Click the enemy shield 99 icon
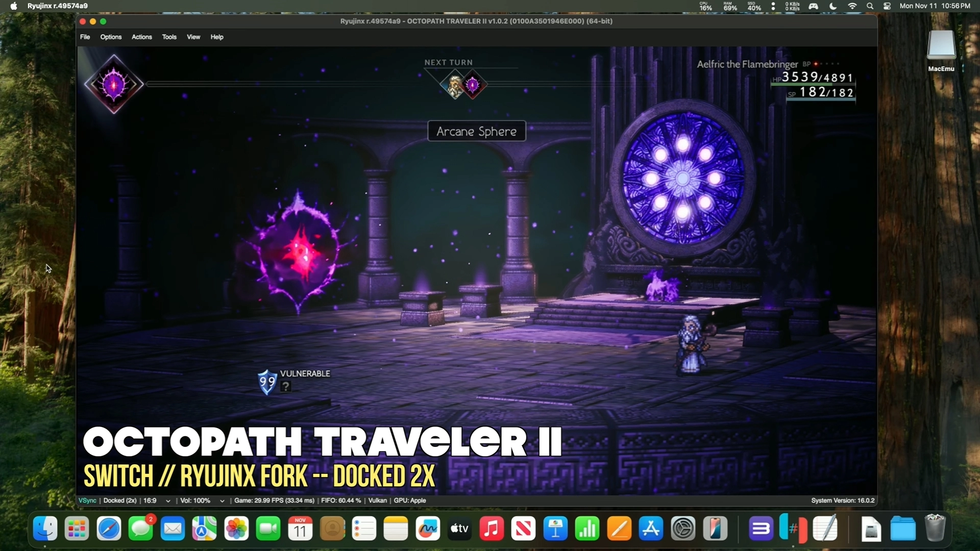 [267, 382]
